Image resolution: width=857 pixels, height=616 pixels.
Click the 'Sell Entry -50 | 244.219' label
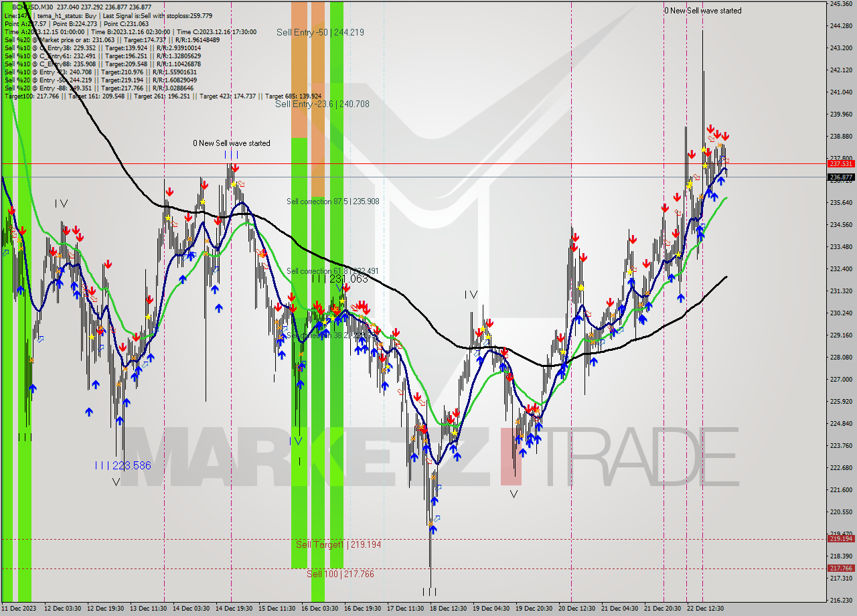[320, 32]
